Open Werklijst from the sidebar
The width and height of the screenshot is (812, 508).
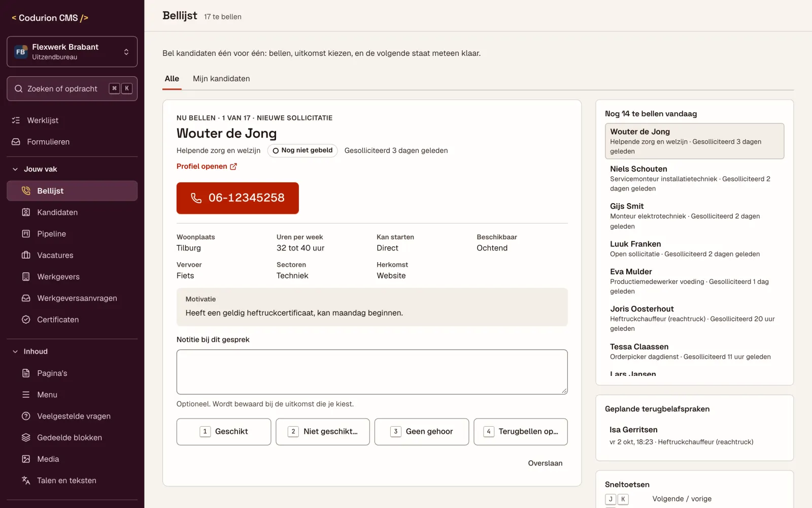tap(72, 120)
